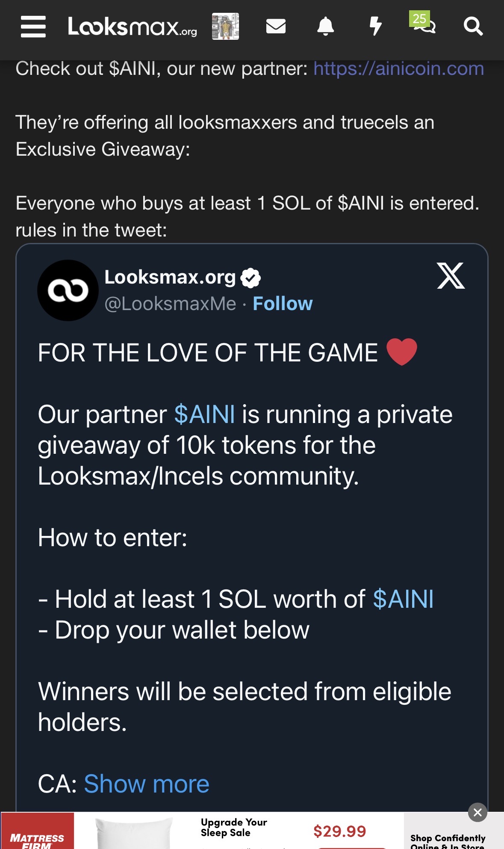Screen dimensions: 504x849
Task: Open the user avatar profile menu
Action: 225,27
